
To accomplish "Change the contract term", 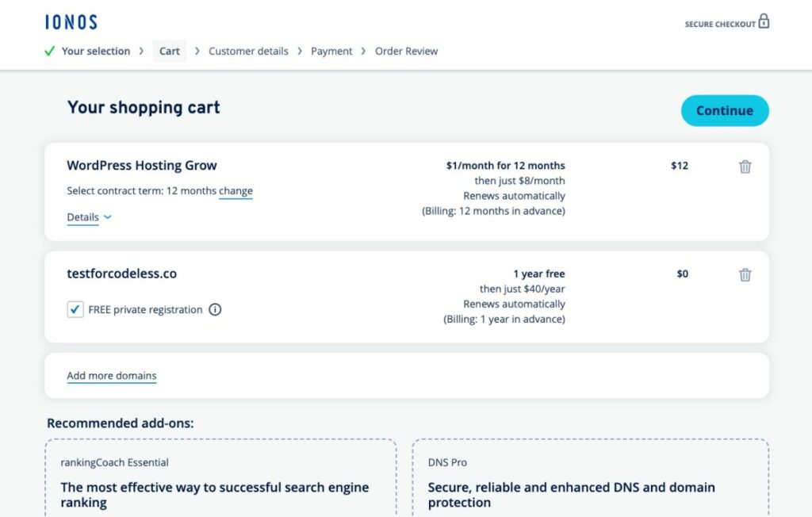I will coord(236,191).
